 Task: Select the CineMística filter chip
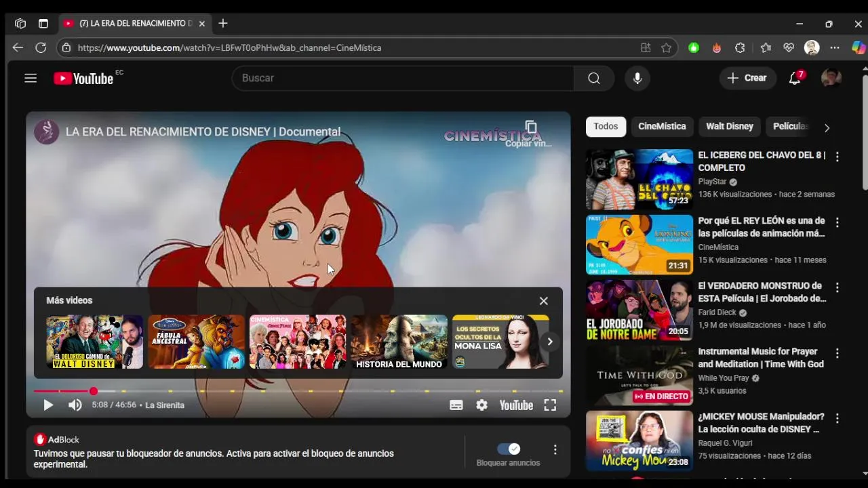click(x=662, y=126)
